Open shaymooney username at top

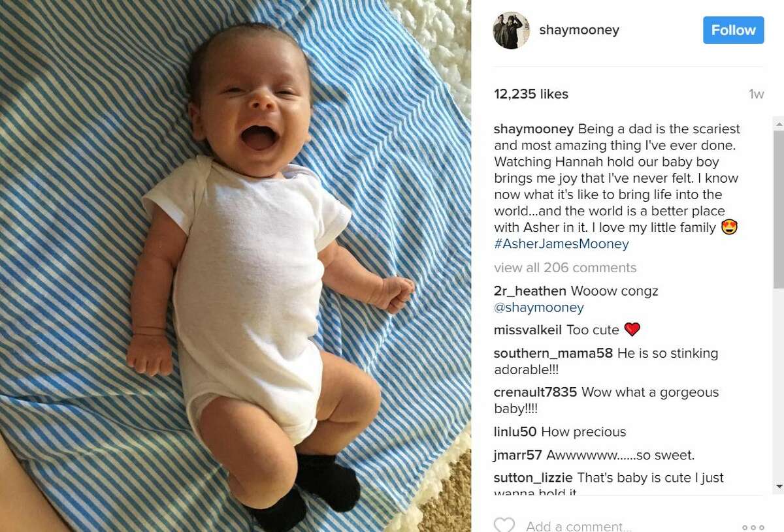click(579, 30)
